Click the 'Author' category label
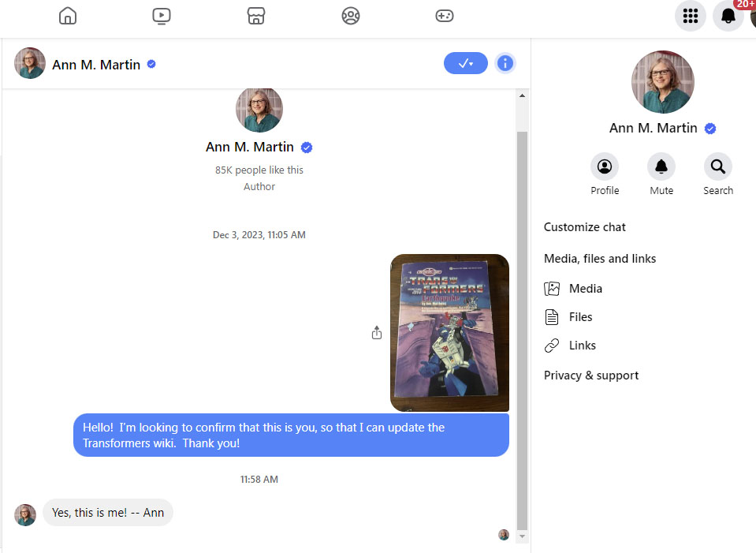Viewport: 756px width, 553px height. pyautogui.click(x=259, y=187)
